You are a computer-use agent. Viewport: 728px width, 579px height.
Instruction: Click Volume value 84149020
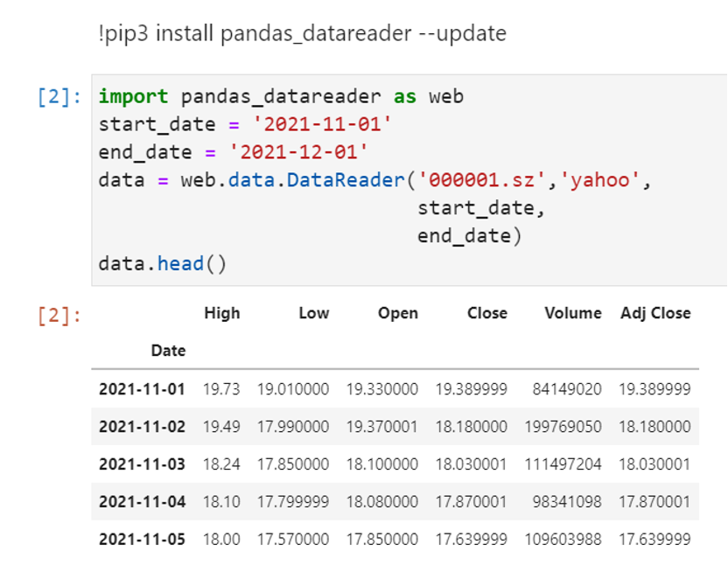coord(567,389)
